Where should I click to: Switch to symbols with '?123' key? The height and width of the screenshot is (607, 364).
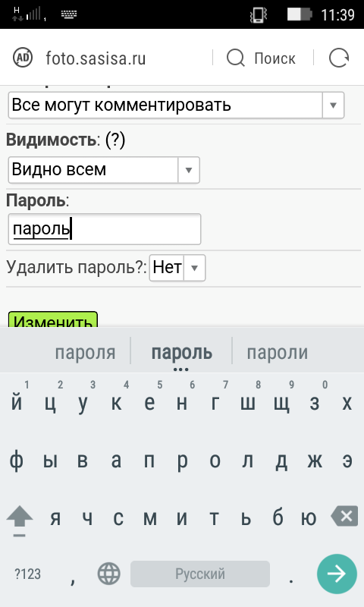(27, 574)
